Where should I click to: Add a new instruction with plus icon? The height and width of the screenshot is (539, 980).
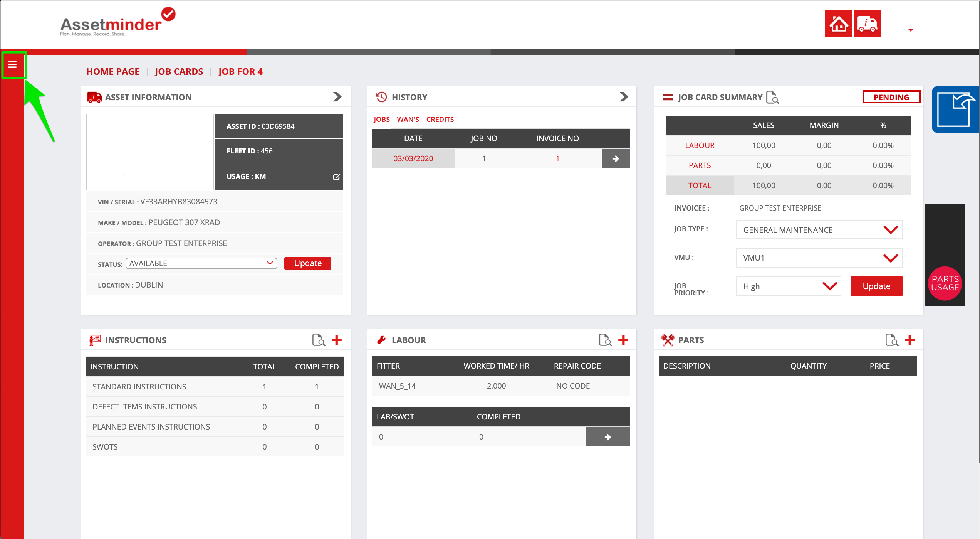[337, 340]
